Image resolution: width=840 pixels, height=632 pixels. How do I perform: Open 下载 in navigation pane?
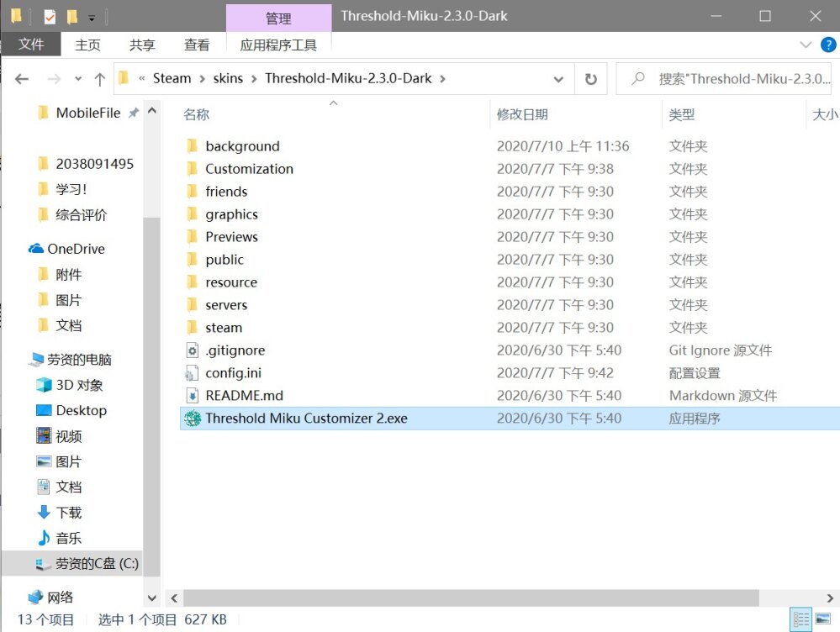(x=69, y=513)
